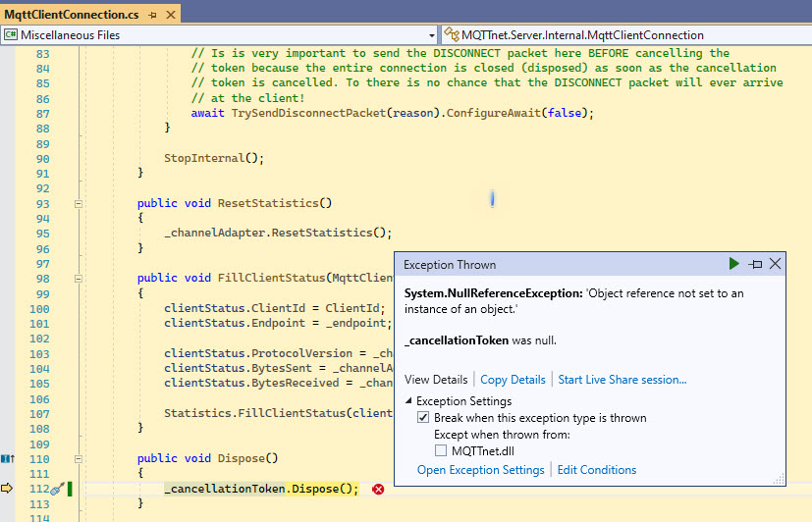Click the Copy Details link

513,380
